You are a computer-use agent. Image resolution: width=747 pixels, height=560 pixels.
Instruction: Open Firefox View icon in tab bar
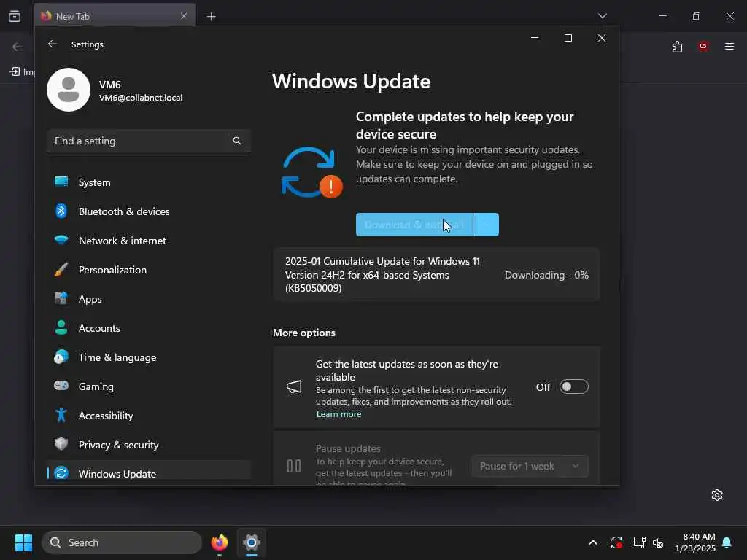point(15,16)
